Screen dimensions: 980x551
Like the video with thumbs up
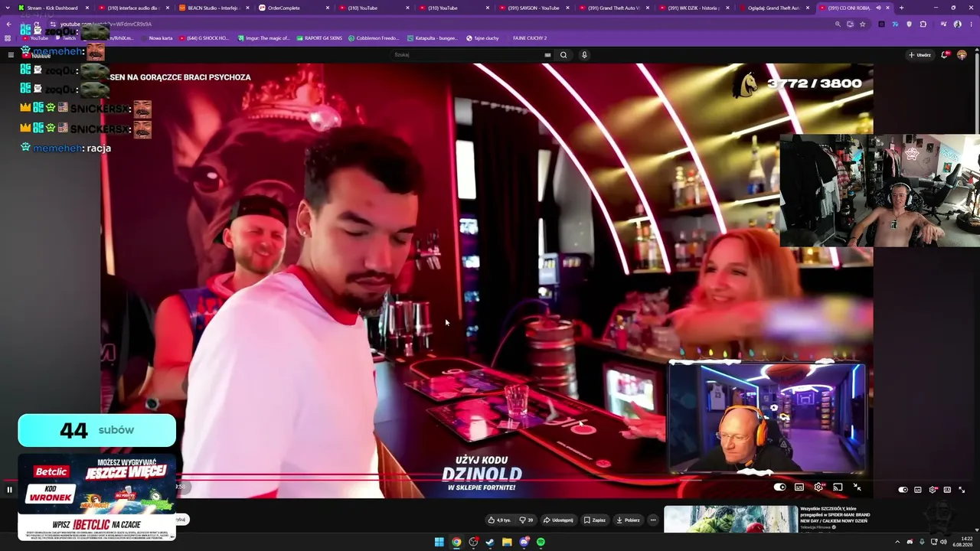pyautogui.click(x=499, y=520)
